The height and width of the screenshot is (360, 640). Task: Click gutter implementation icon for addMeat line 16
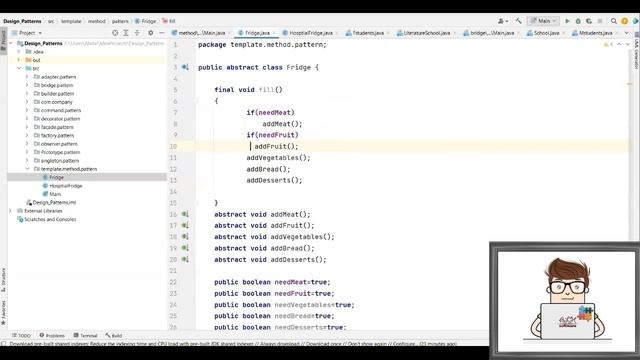click(x=185, y=214)
